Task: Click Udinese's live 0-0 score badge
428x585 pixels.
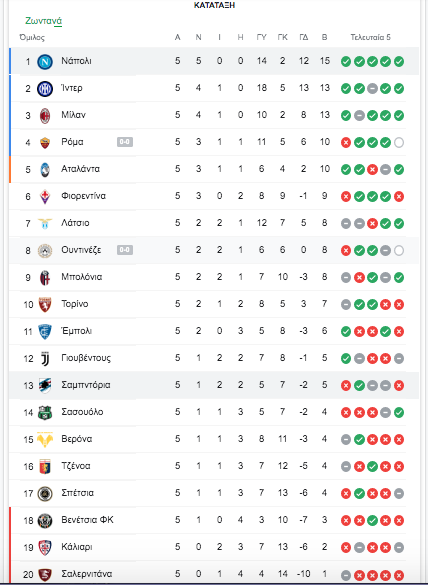Action: pos(125,250)
